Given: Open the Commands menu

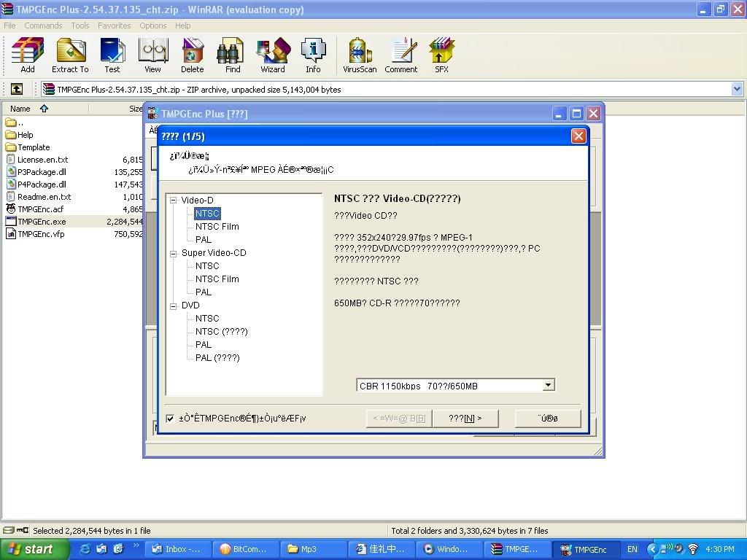Looking at the screenshot, I should (x=43, y=26).
